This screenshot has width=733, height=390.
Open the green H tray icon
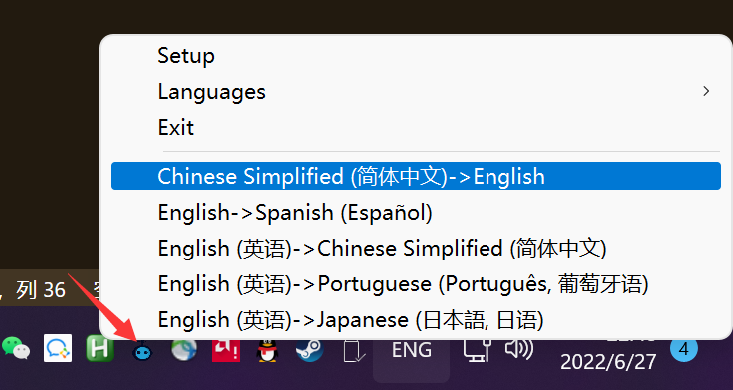coord(100,349)
